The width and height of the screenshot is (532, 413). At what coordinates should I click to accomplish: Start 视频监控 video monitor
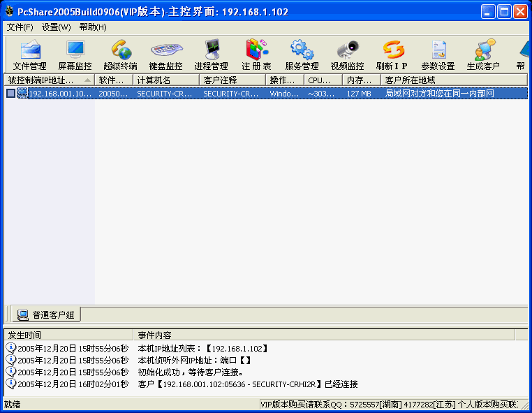pos(347,55)
